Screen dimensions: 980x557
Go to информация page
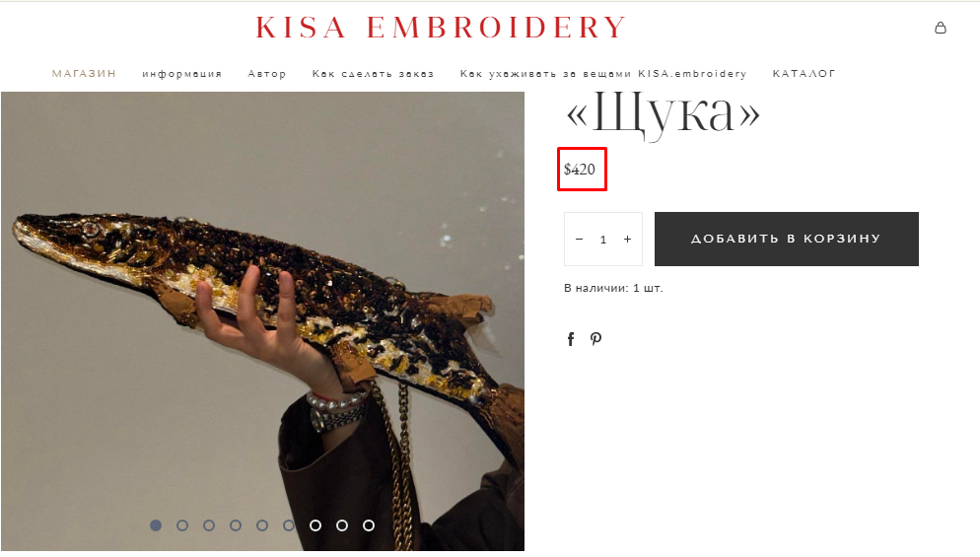tap(181, 73)
